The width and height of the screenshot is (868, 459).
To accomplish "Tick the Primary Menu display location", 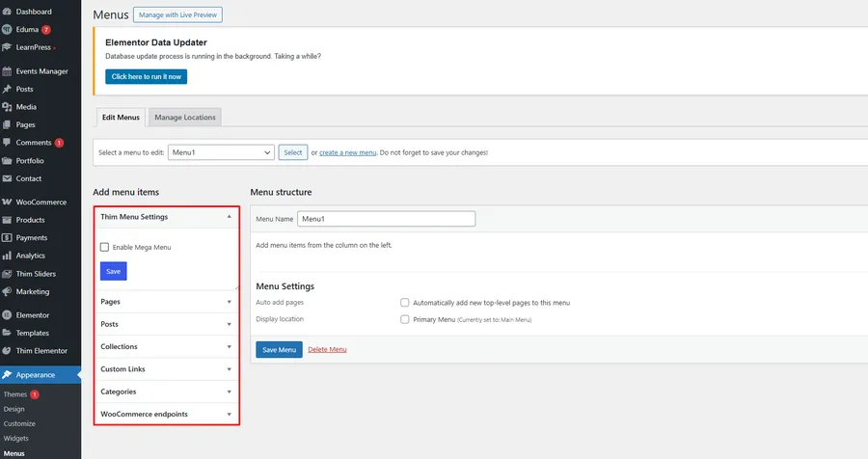I will [x=405, y=319].
